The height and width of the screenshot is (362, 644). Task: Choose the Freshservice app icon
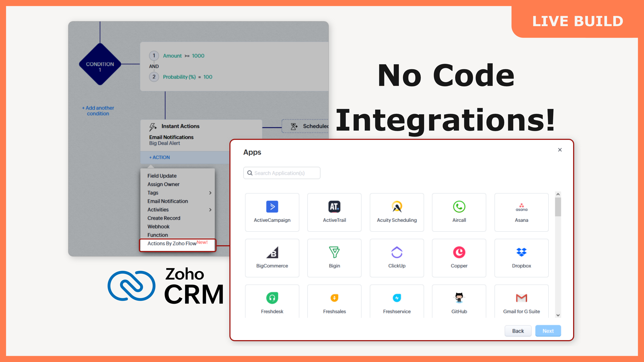coord(397,298)
